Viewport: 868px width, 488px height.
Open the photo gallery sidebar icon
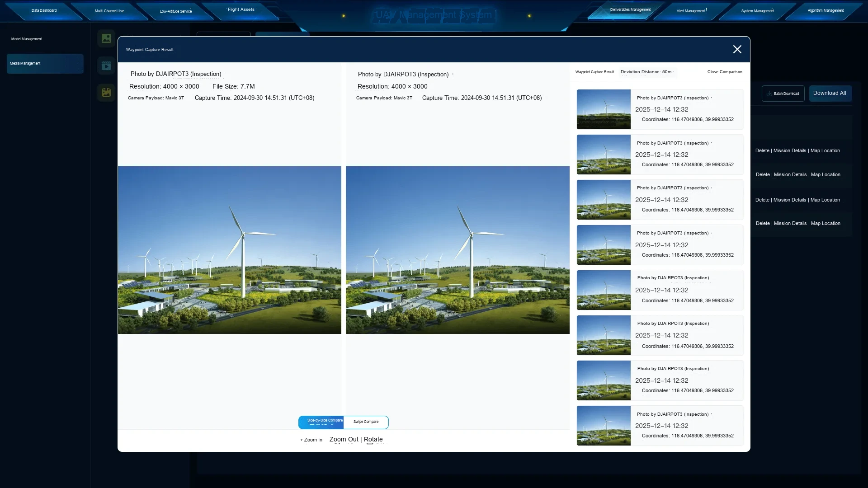pos(106,39)
